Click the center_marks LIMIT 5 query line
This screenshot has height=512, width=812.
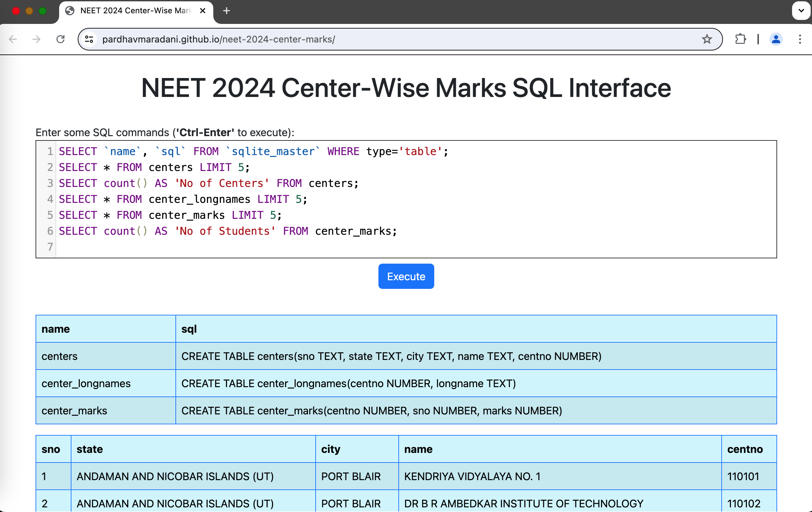(170, 215)
